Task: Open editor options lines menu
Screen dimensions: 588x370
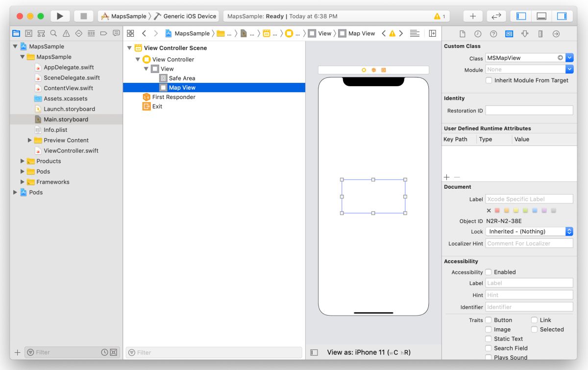Action: click(415, 33)
